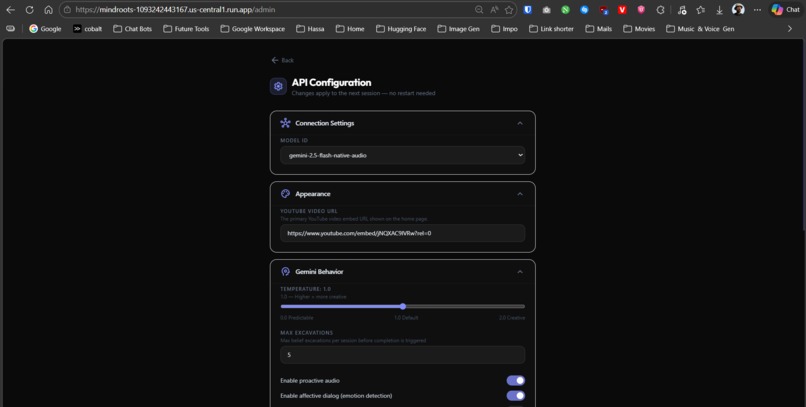Click the '1.0 Default' slider label
Viewport: 806px width, 407px height.
(406, 318)
